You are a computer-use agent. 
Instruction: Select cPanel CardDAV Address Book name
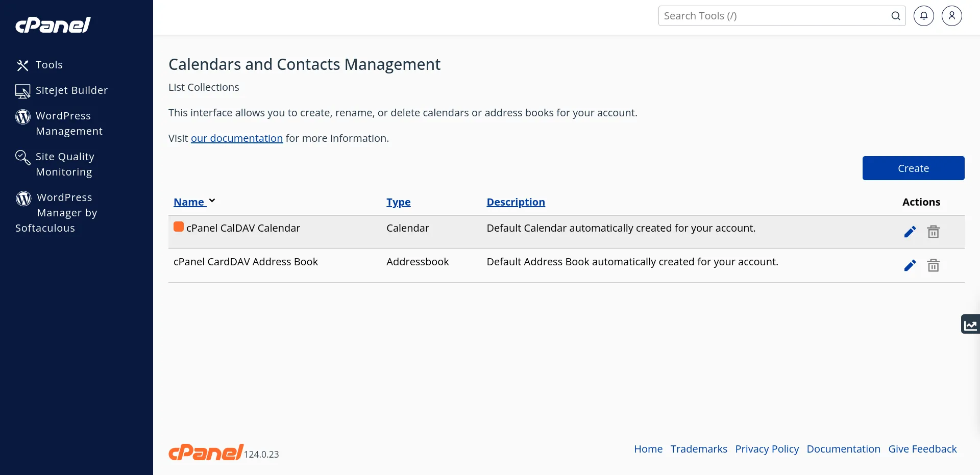click(246, 262)
